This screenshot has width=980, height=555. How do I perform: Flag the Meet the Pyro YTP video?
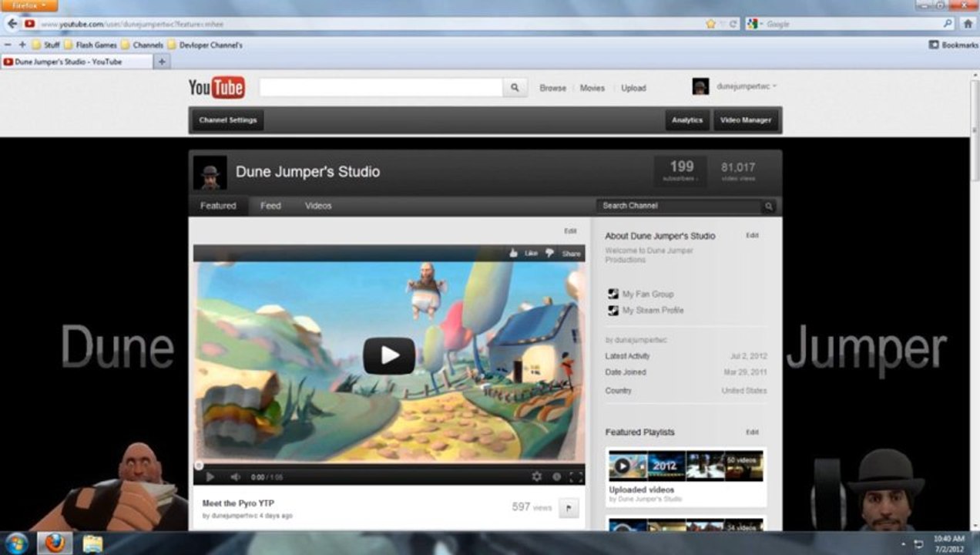coord(569,508)
